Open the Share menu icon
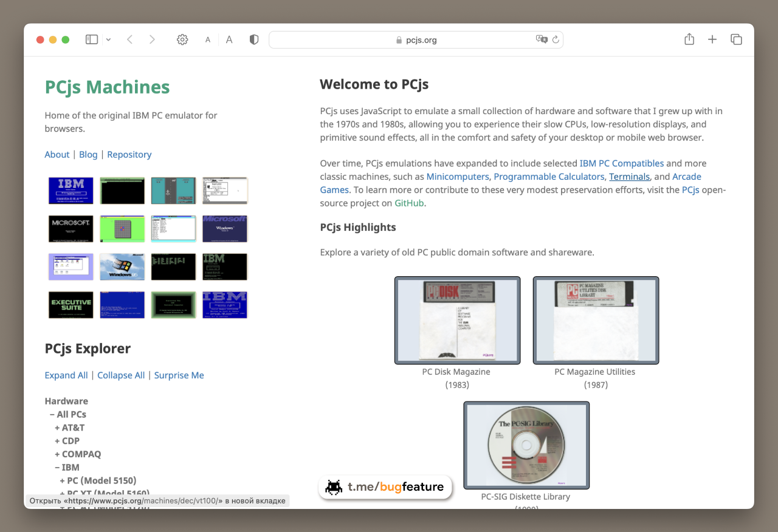The image size is (778, 532). [x=689, y=39]
